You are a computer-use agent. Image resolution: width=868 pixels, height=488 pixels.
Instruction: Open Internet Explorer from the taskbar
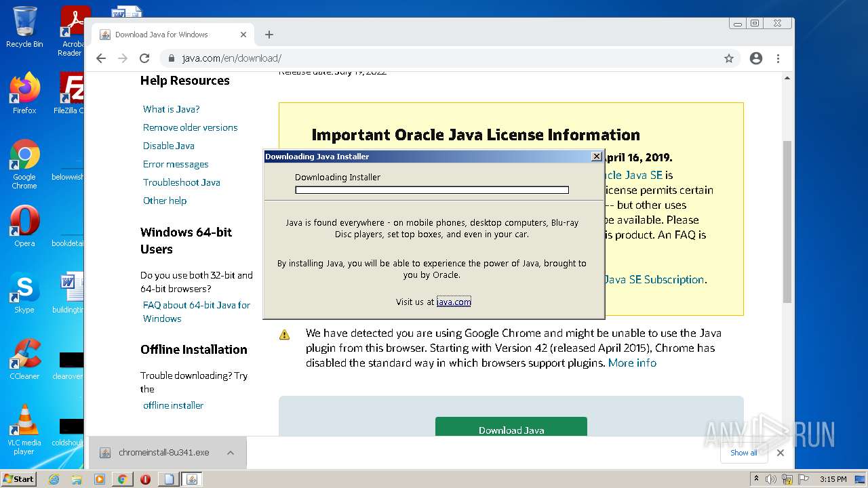54,479
